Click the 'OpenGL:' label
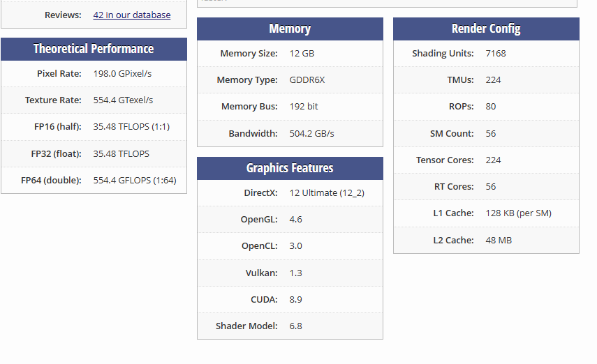The image size is (597, 364). pyautogui.click(x=259, y=220)
